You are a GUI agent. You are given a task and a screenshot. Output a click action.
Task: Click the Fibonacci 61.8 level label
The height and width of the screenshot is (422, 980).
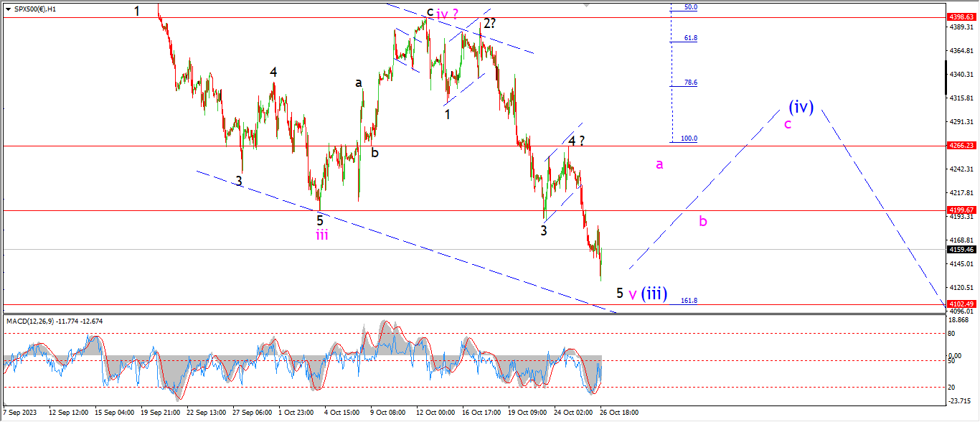690,38
